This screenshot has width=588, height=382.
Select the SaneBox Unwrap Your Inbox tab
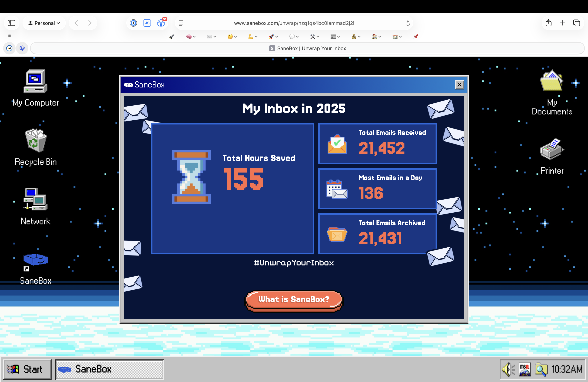[x=307, y=48]
